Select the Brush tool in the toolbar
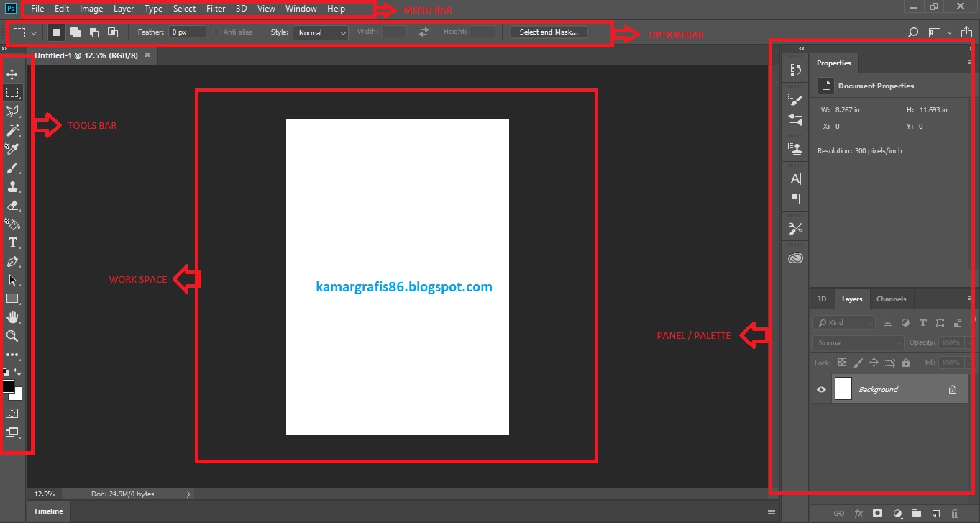The width and height of the screenshot is (980, 523). [x=12, y=168]
